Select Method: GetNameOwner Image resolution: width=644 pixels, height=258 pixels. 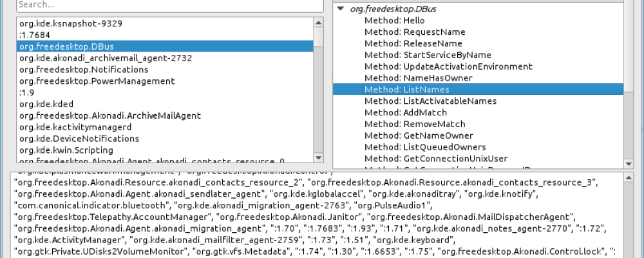coord(419,135)
